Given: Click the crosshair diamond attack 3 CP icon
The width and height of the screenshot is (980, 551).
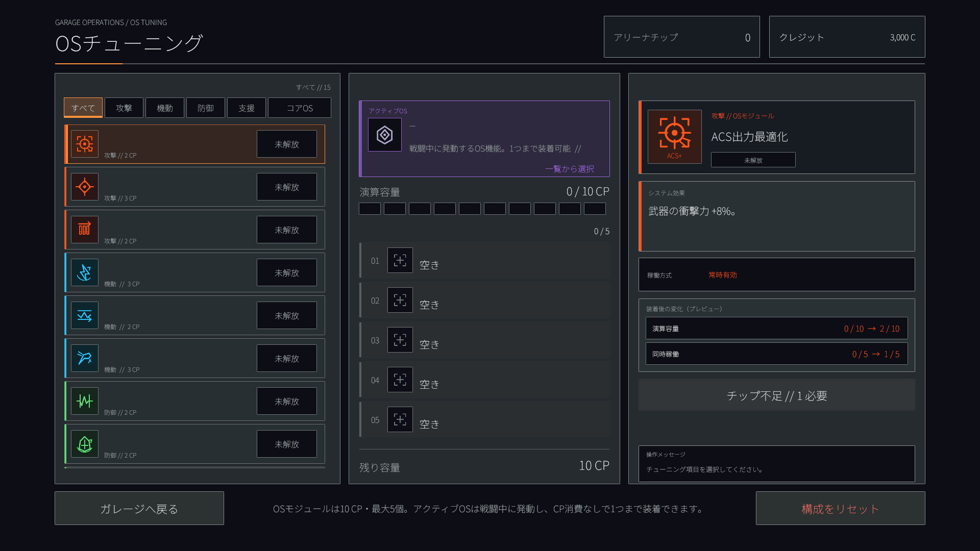Looking at the screenshot, I should pyautogui.click(x=85, y=187).
